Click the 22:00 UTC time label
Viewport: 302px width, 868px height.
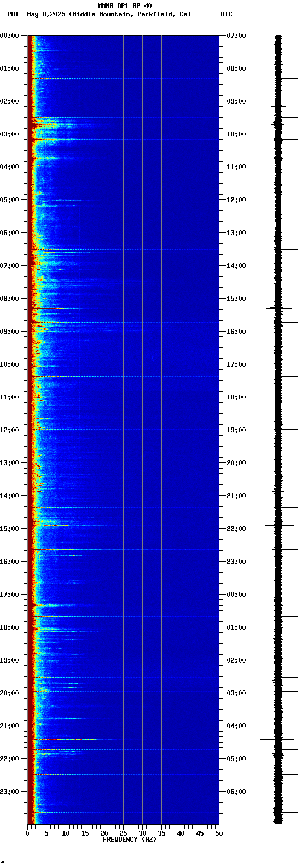point(236,529)
